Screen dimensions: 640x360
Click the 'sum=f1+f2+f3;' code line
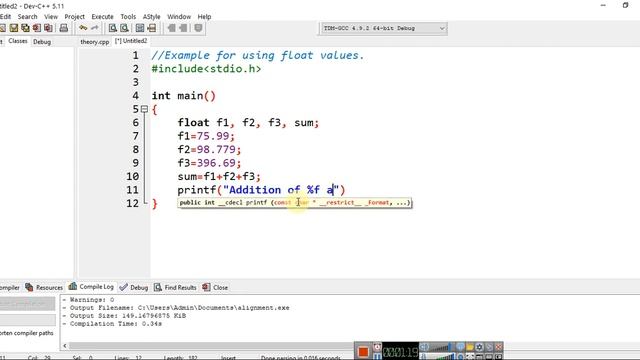point(219,176)
